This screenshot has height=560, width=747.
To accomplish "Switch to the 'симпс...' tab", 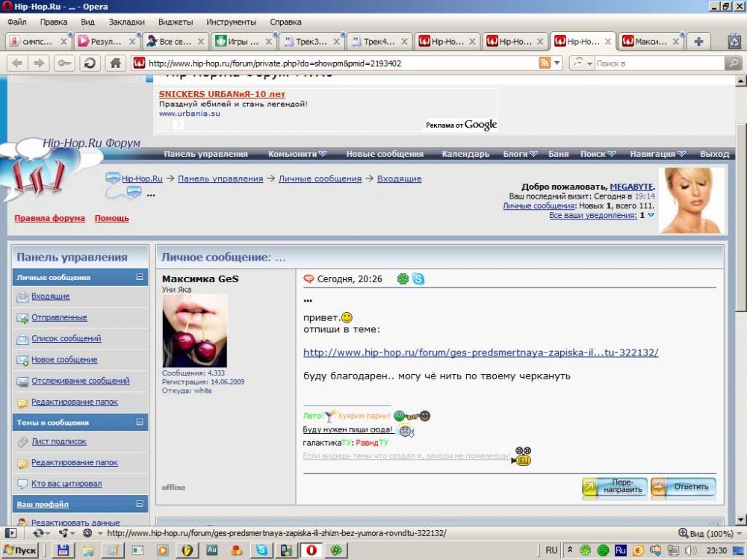I will click(x=38, y=41).
